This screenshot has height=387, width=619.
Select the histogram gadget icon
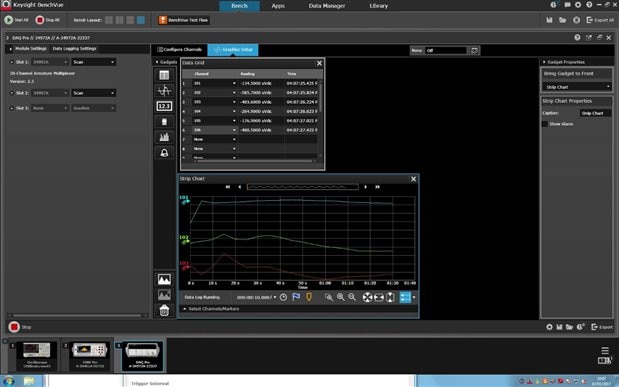point(164,137)
